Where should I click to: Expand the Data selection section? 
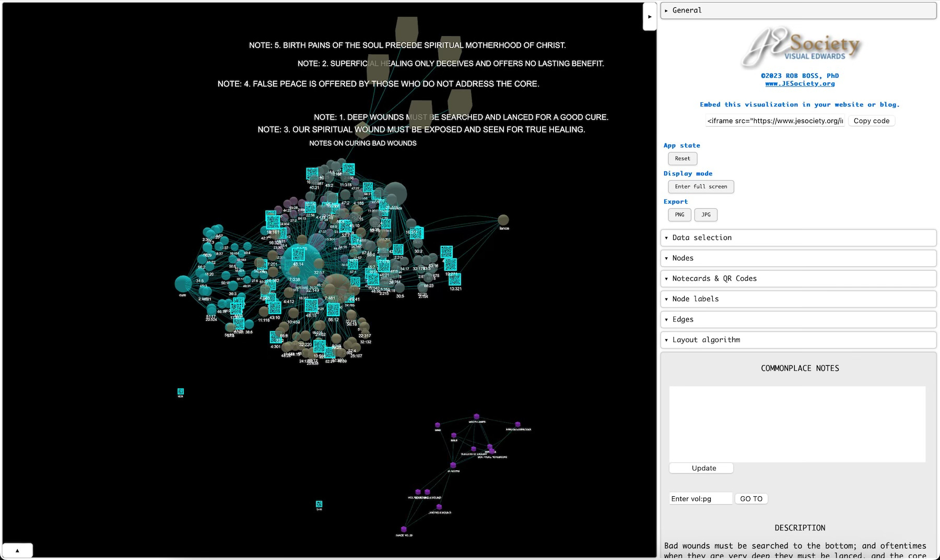798,237
